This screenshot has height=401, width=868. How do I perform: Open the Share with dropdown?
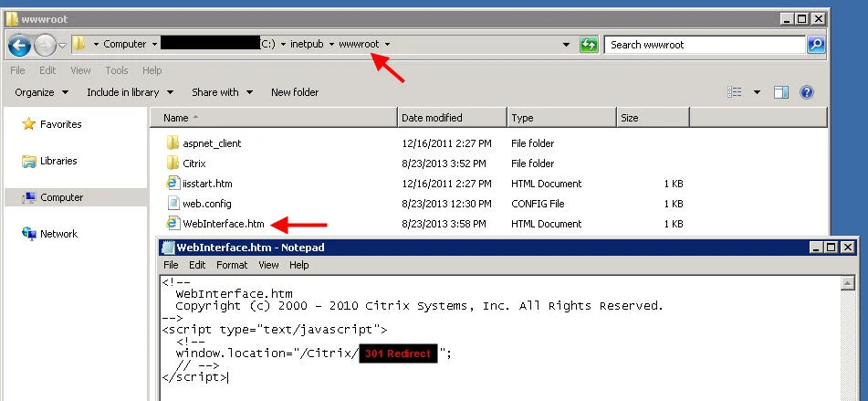coord(222,92)
